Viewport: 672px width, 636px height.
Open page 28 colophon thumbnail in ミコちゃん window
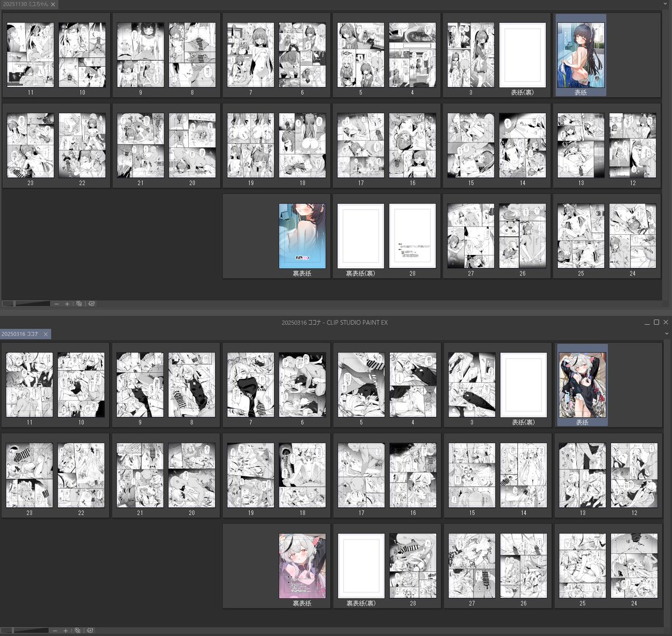click(x=412, y=236)
